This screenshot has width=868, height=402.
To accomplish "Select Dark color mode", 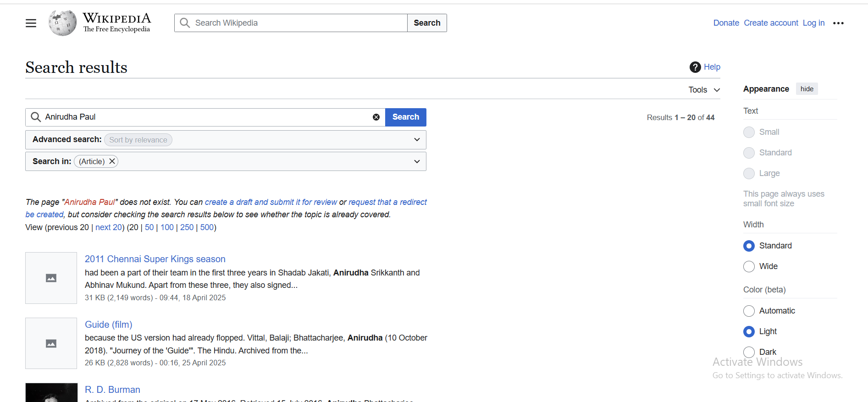I will 749,352.
